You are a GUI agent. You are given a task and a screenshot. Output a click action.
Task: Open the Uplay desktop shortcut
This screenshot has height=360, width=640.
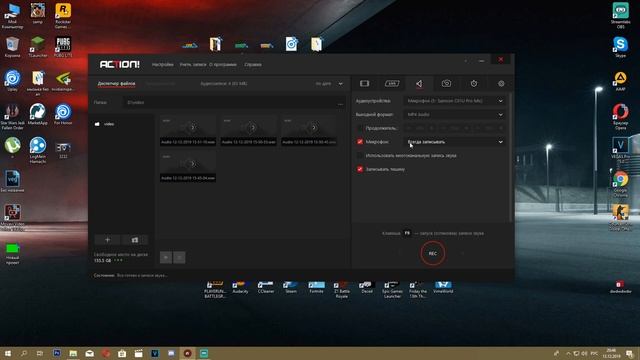[12, 80]
